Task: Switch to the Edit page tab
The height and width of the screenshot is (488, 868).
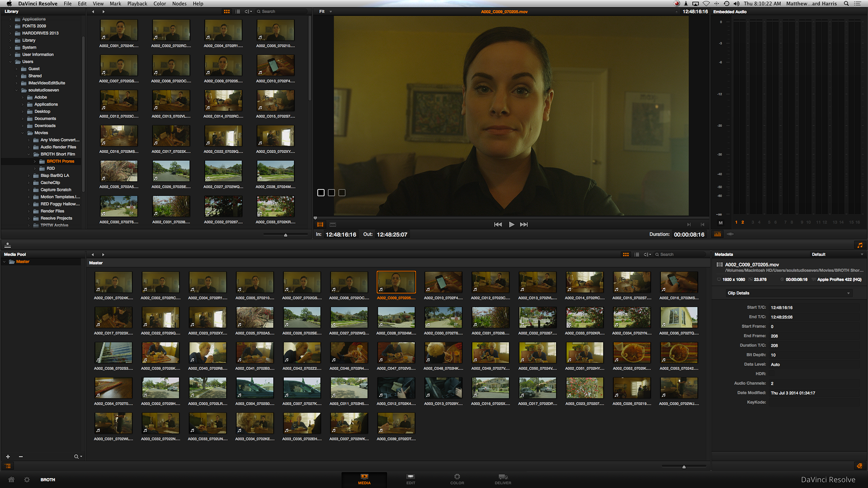Action: click(x=410, y=479)
